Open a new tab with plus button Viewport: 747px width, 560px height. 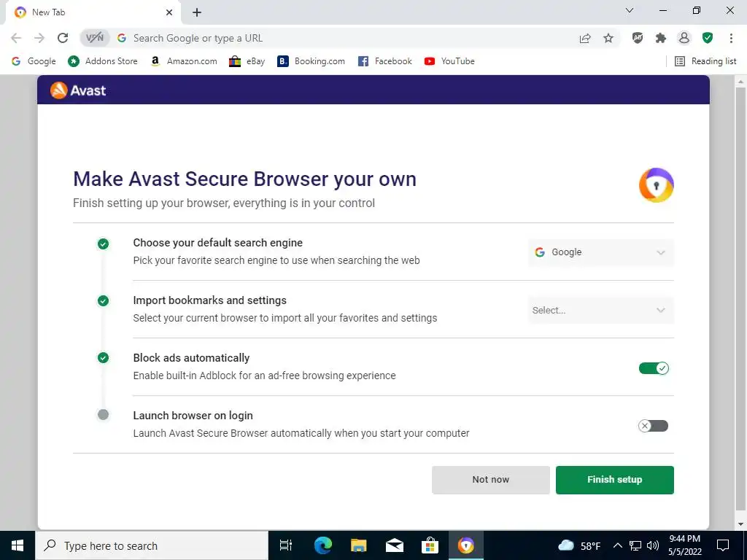[x=197, y=12]
